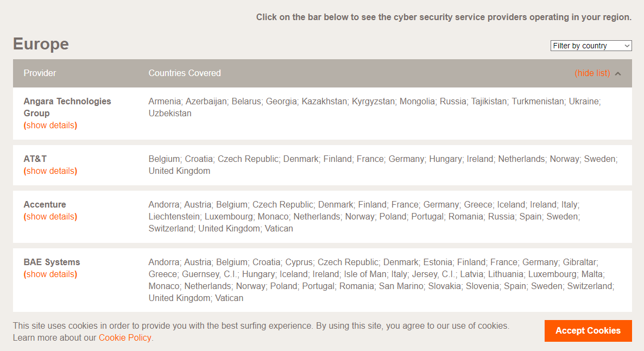The height and width of the screenshot is (351, 644).
Task: Click the Europe region heading
Action: pyautogui.click(x=41, y=44)
